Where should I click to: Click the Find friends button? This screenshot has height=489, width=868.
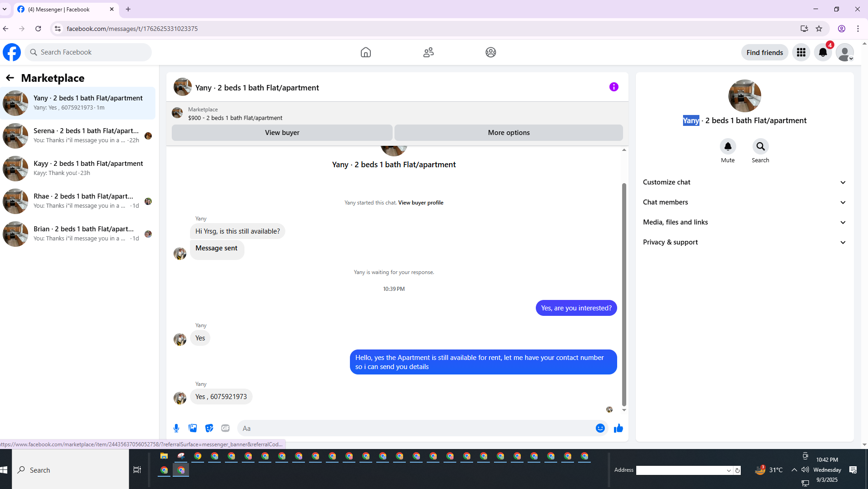coord(764,52)
